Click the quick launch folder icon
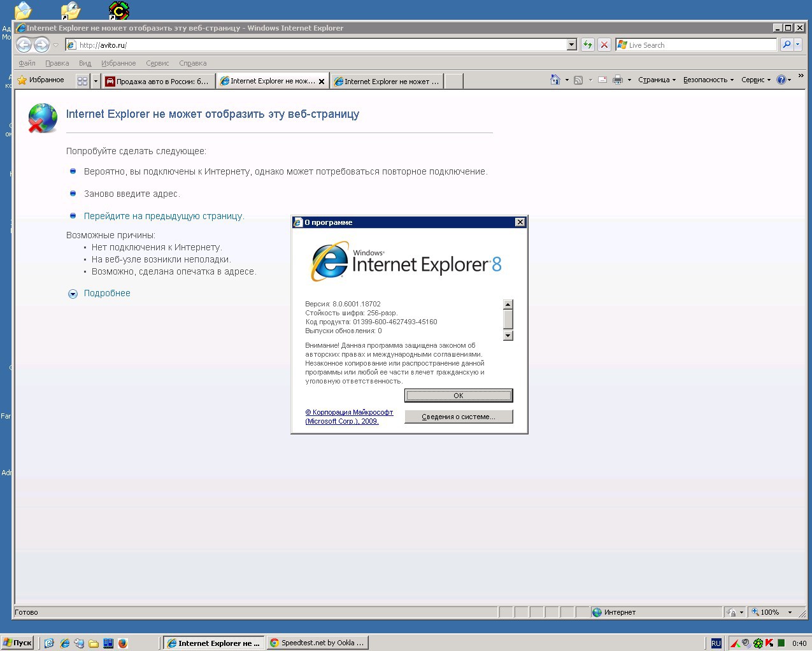Image resolution: width=812 pixels, height=651 pixels. click(94, 643)
